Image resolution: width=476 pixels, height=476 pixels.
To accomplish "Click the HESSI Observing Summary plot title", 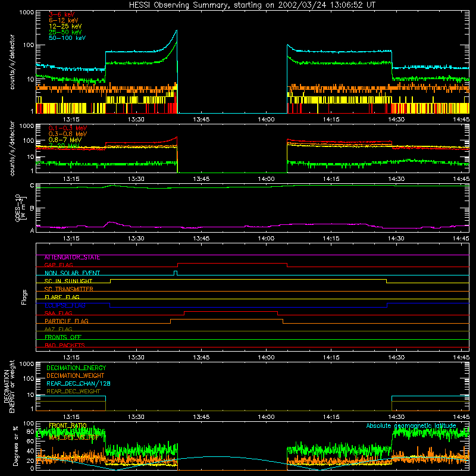I will click(x=252, y=5).
